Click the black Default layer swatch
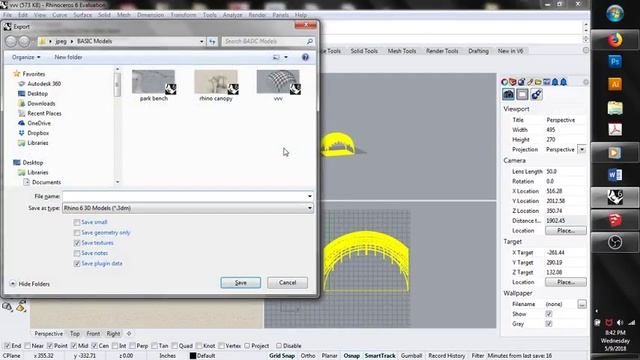The height and width of the screenshot is (360, 640). pyautogui.click(x=193, y=356)
